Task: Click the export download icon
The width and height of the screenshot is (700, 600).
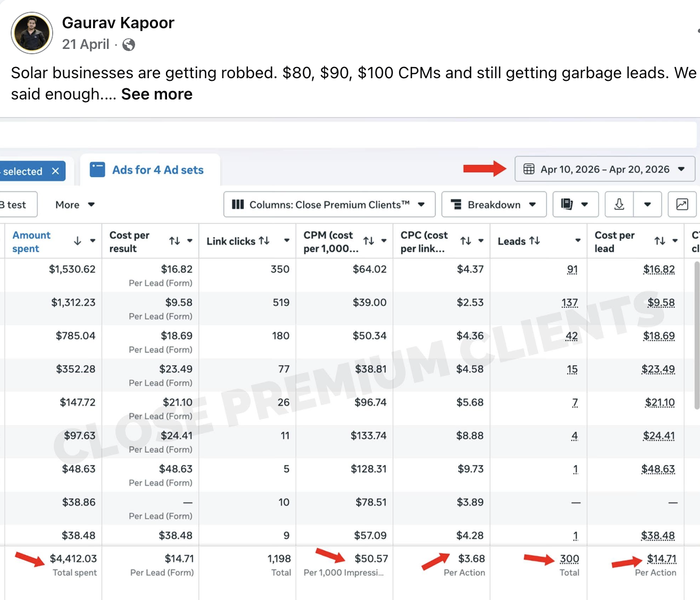Action: click(619, 205)
